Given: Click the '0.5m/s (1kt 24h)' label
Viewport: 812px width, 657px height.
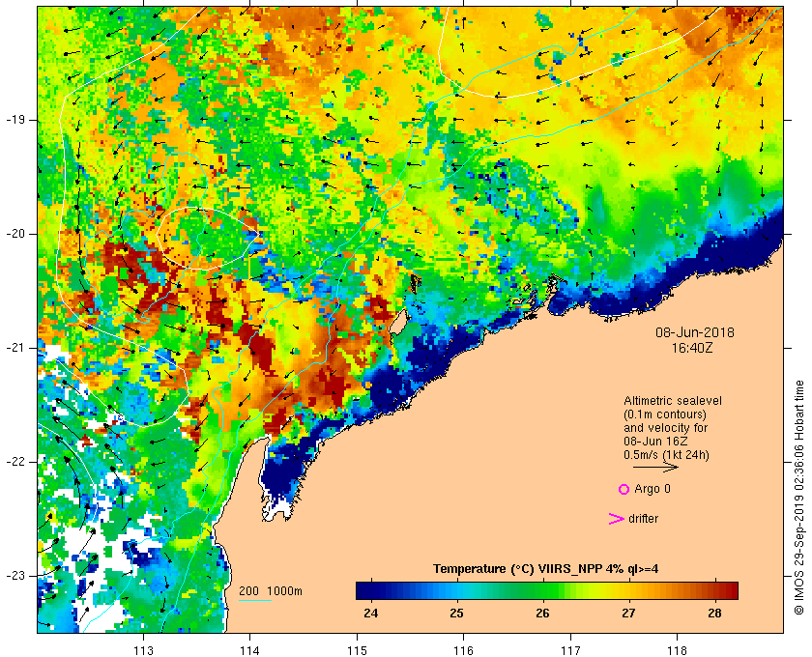Looking at the screenshot, I should (x=666, y=455).
